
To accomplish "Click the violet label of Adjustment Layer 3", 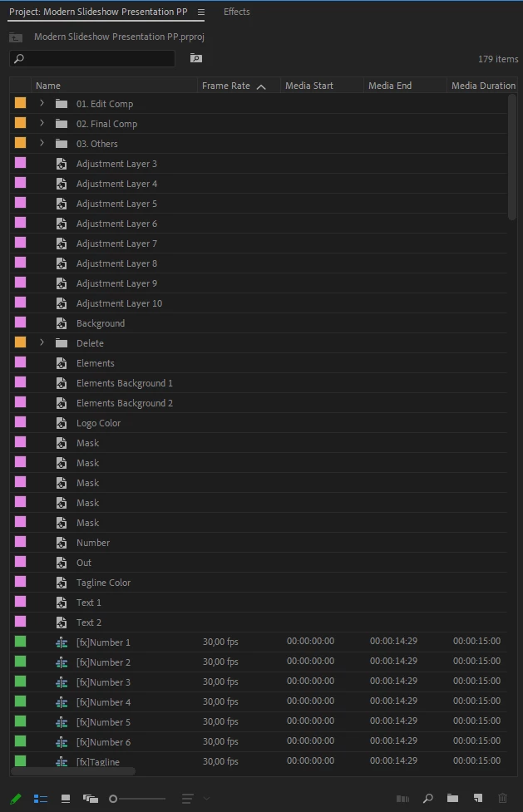I will 20,163.
